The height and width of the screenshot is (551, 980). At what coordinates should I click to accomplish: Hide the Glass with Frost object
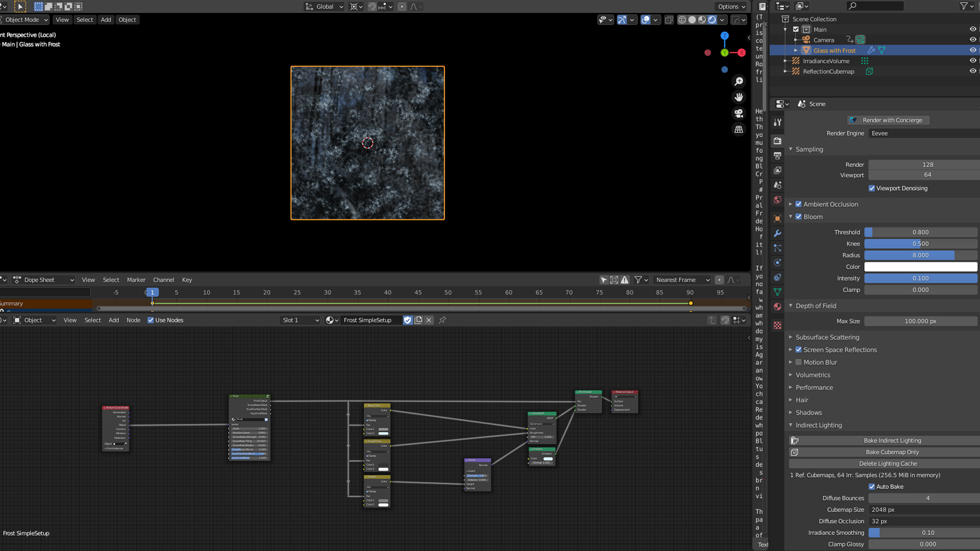(x=973, y=49)
